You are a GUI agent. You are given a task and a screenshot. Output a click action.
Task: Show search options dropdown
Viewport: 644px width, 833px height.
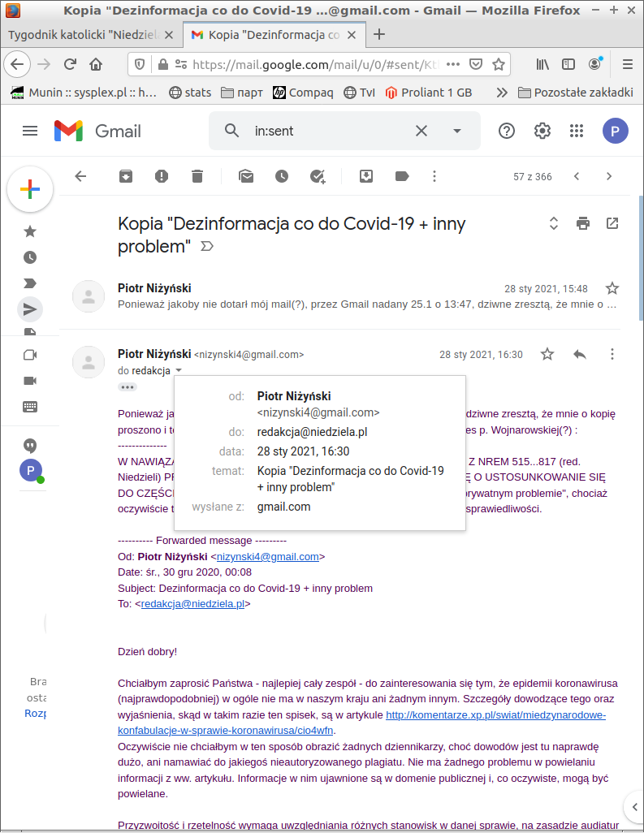pos(456,131)
